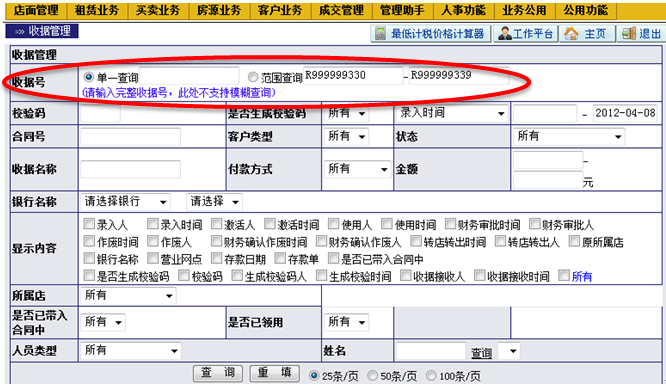The height and width of the screenshot is (385, 666).
Task: Check the 录入人 checkbox
Action: coord(89,224)
